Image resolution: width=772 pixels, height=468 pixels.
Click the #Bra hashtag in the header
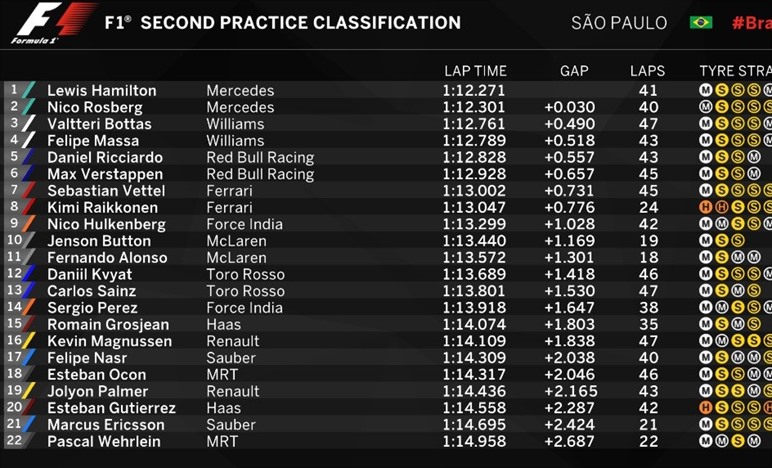pos(752,23)
